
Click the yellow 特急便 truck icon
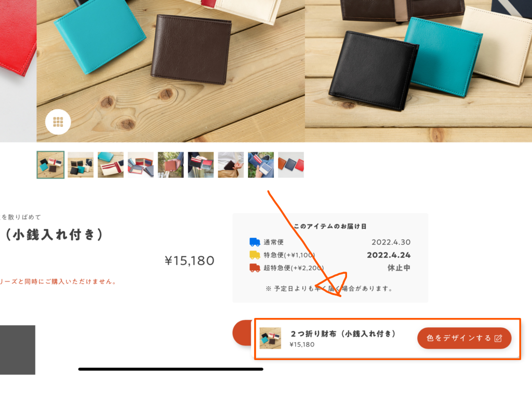255,255
